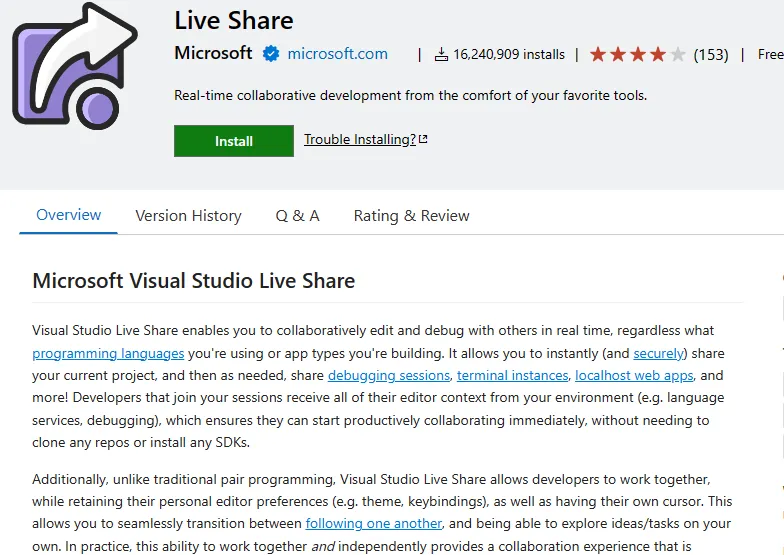Go to the Rating & Review tab
The image size is (784, 555).
(411, 216)
